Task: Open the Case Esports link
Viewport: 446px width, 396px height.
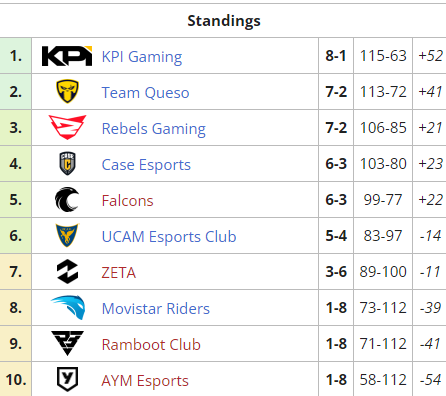Action: click(146, 165)
